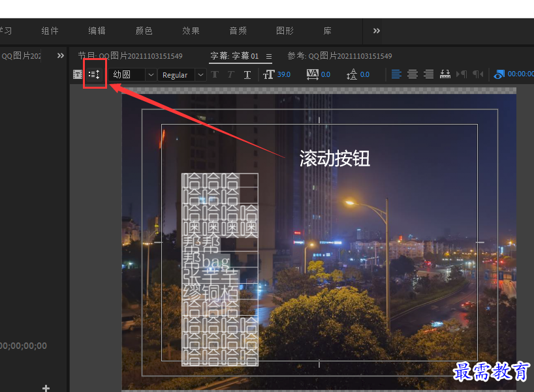The image size is (534, 392).
Task: Click the kerning VA icon
Action: (312, 74)
